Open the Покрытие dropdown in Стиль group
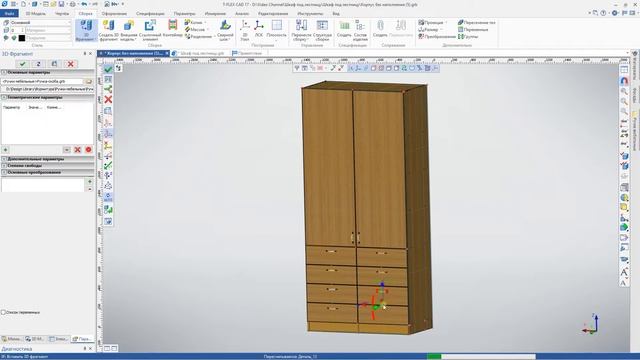 coord(49,38)
